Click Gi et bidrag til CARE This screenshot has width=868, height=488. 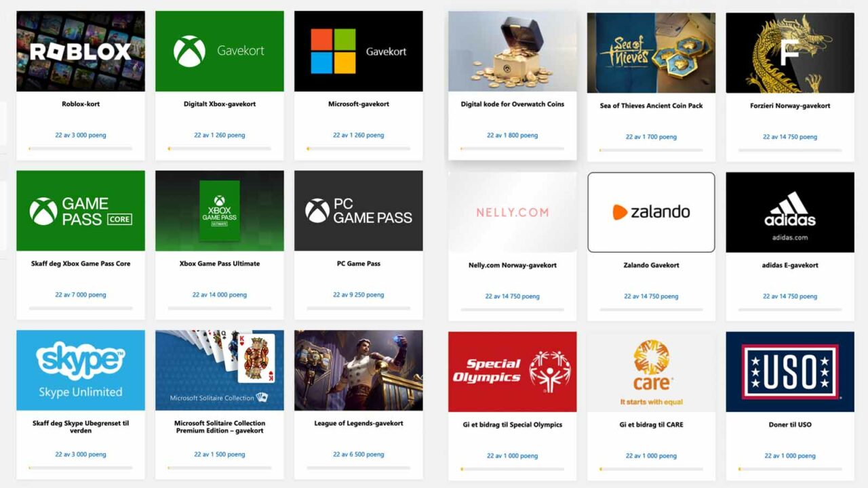click(x=651, y=424)
